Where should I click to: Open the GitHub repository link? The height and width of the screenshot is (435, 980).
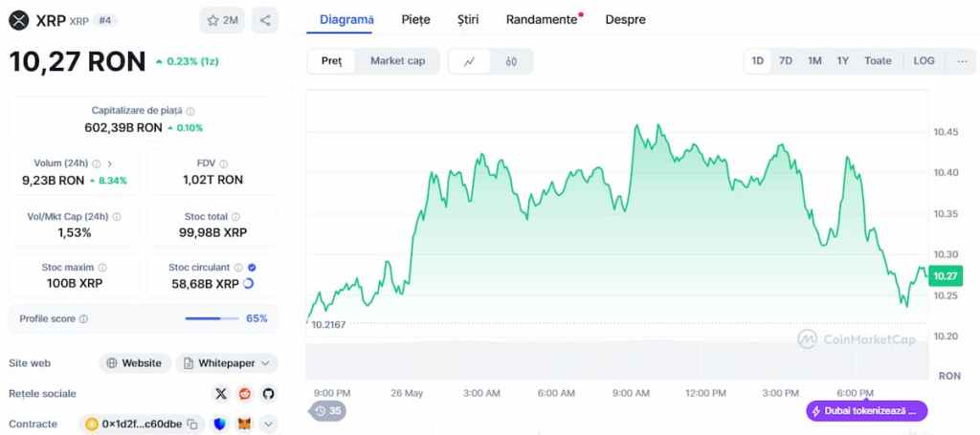point(269,393)
